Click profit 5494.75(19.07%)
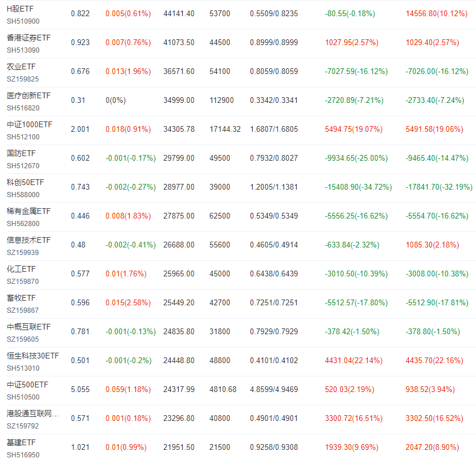The height and width of the screenshot is (462, 476). click(353, 130)
